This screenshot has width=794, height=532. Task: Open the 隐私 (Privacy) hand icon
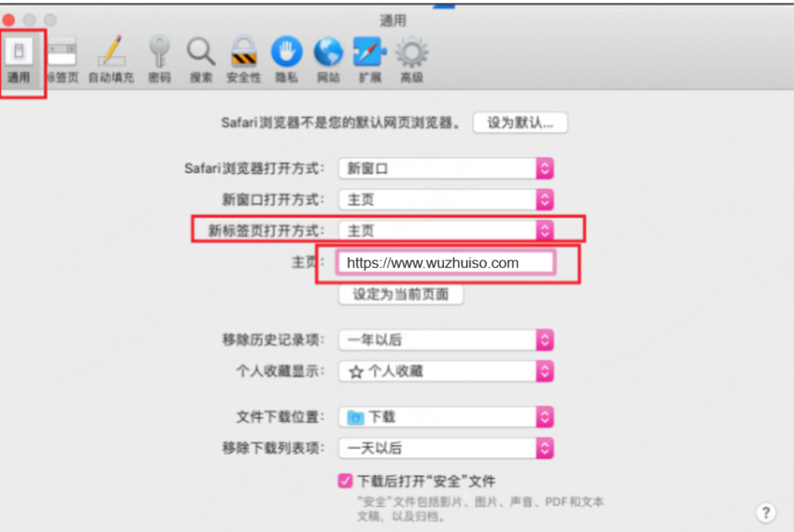coord(287,60)
